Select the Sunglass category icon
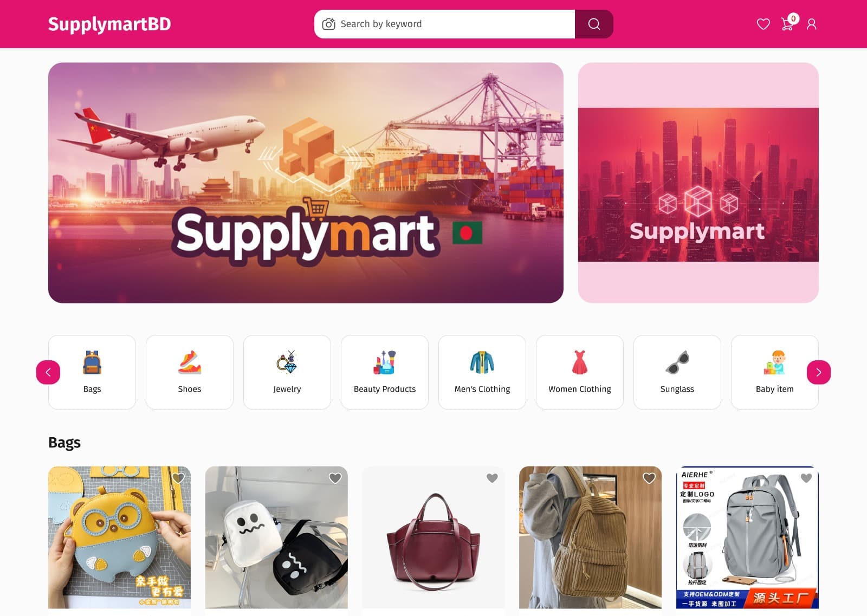This screenshot has height=616, width=867. tap(677, 362)
